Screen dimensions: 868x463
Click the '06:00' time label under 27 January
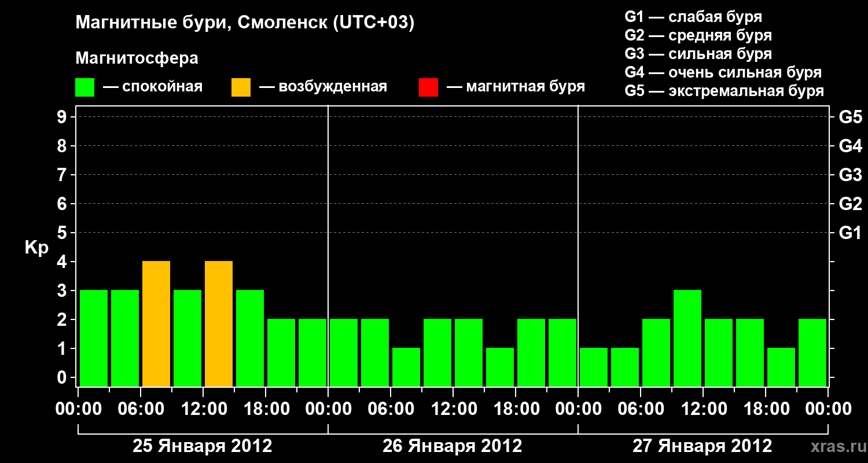click(641, 409)
